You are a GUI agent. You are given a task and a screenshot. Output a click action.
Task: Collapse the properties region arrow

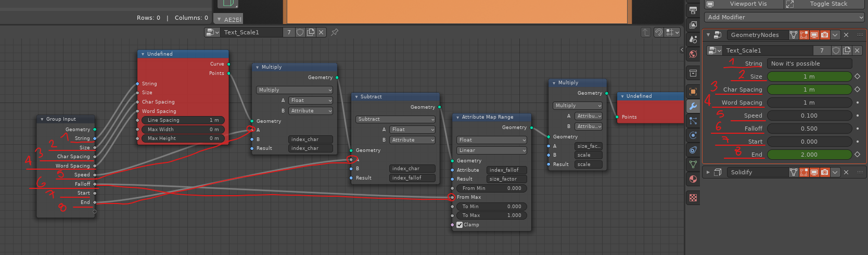(682, 50)
